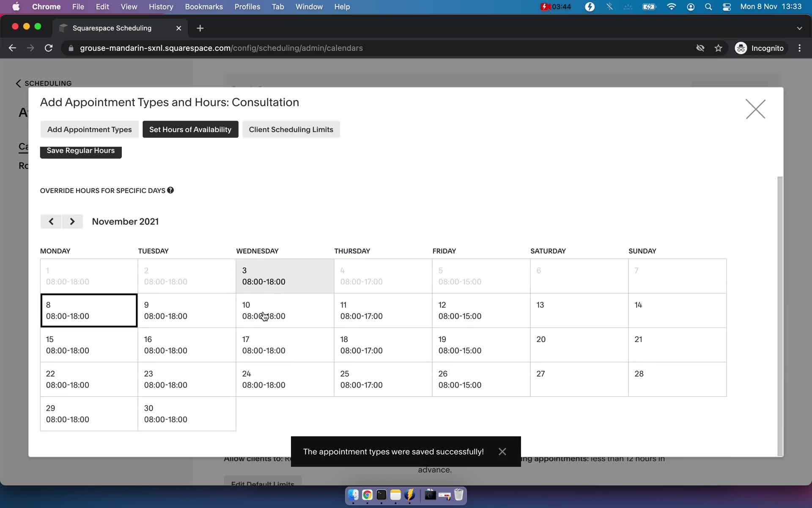Select the 'Add Appointment Types' tab
The image size is (812, 508).
(89, 130)
